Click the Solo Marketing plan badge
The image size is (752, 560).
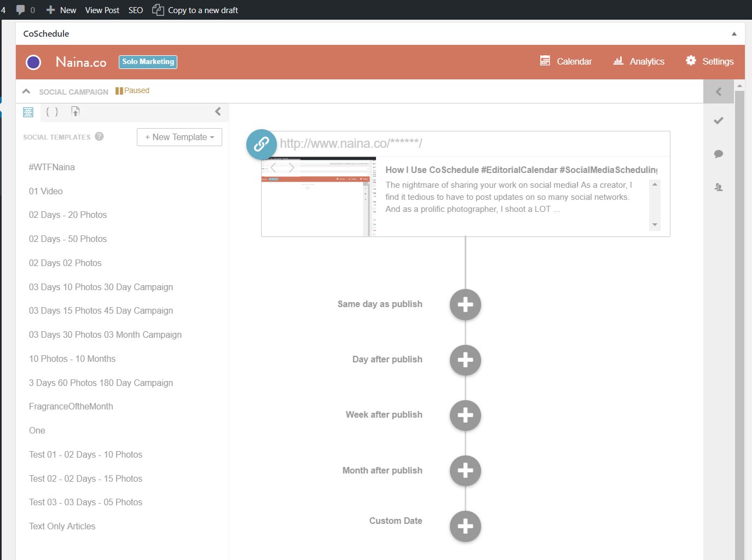pos(148,62)
